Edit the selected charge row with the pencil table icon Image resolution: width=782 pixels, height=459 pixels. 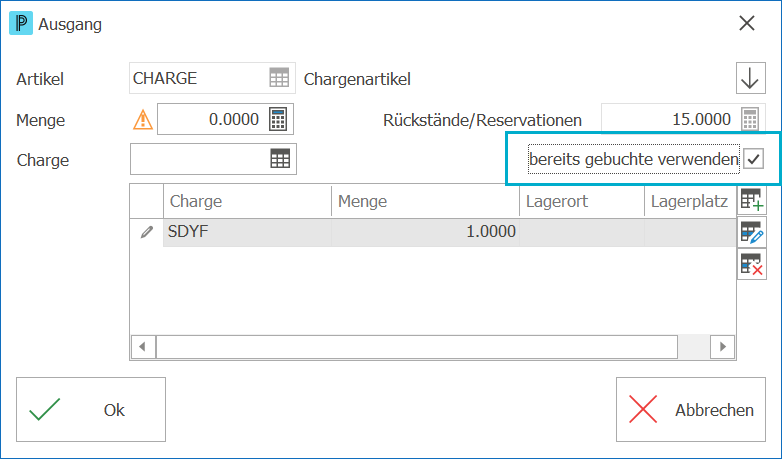click(752, 232)
